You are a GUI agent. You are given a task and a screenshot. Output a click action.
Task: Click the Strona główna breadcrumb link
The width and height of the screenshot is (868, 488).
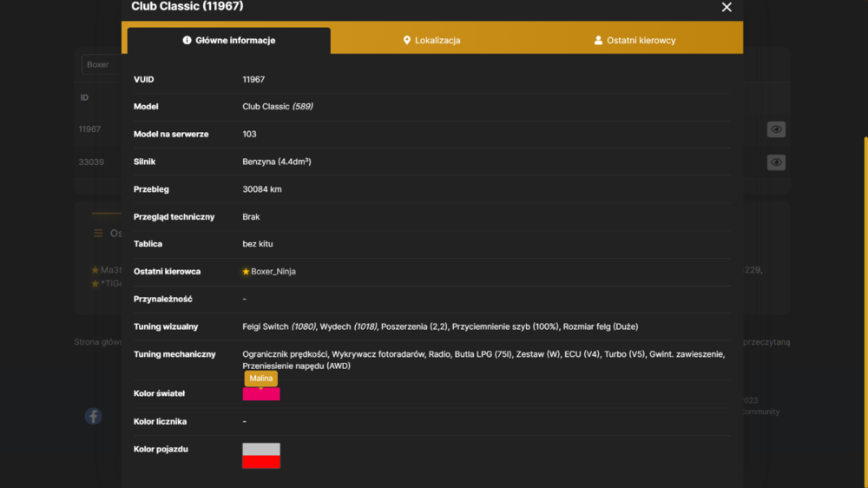(98, 342)
